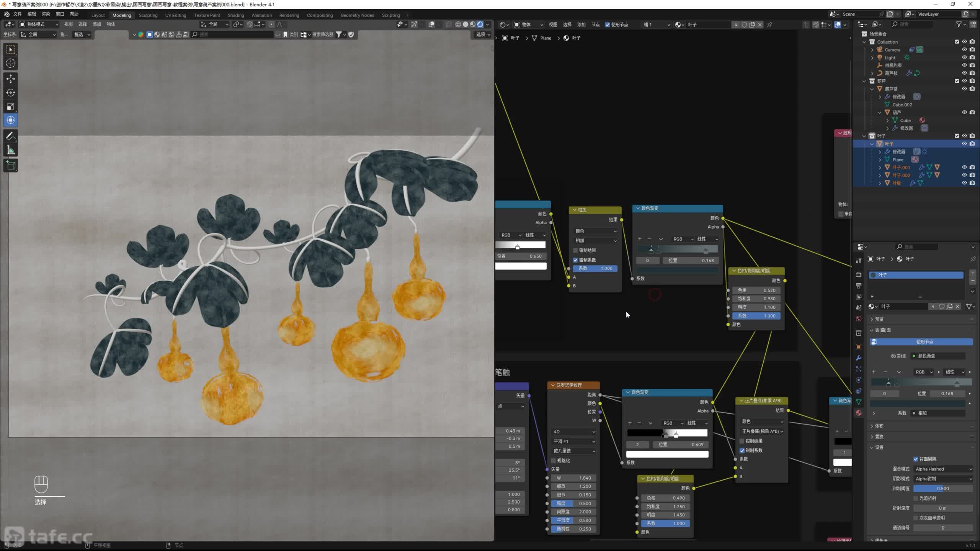This screenshot has height=551, width=980.
Task: Select the Measure tool
Action: (11, 150)
